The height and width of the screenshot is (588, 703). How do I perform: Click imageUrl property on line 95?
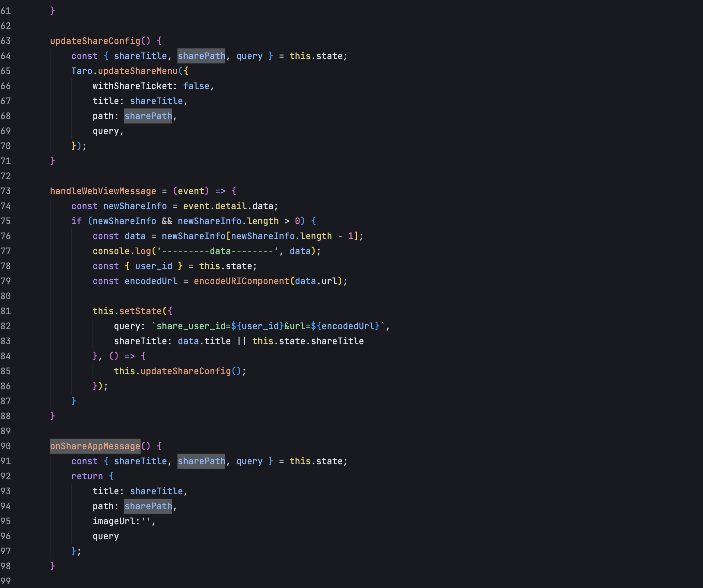(114, 521)
